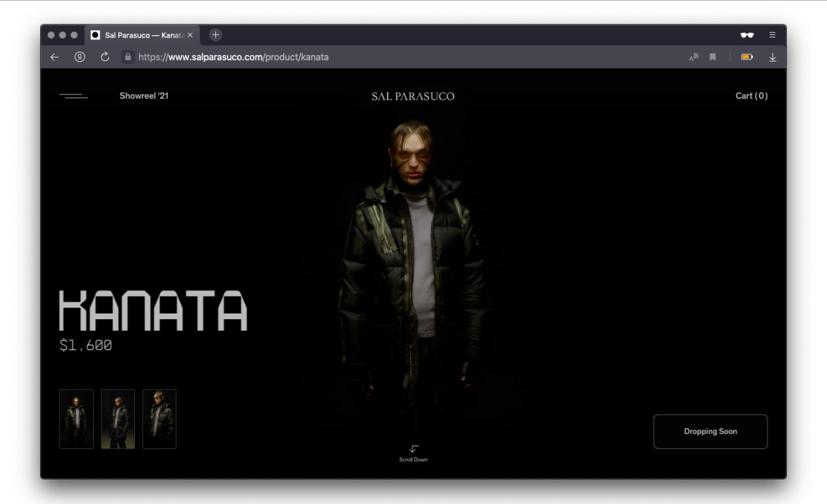
Task: Click the padlock site security icon
Action: coord(128,57)
